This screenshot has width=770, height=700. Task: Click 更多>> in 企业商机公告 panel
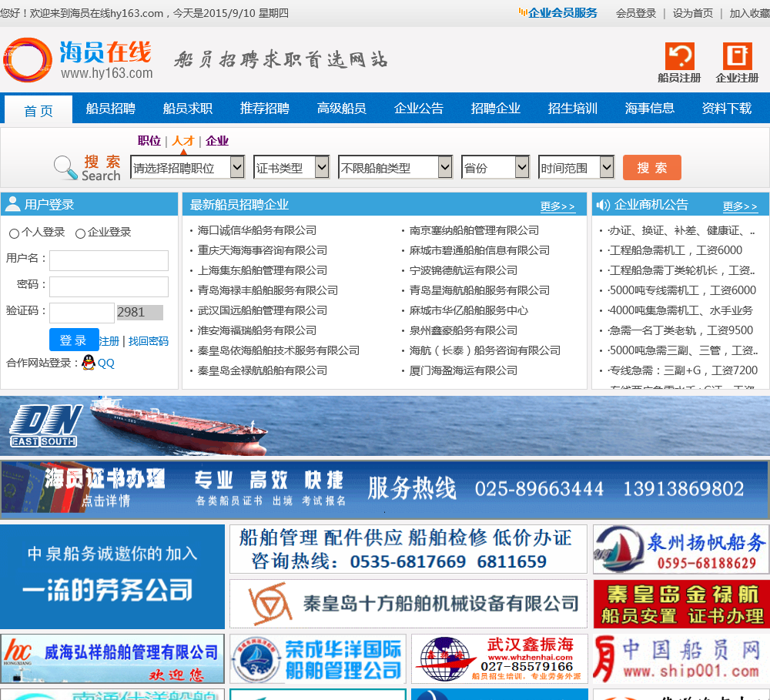(740, 206)
